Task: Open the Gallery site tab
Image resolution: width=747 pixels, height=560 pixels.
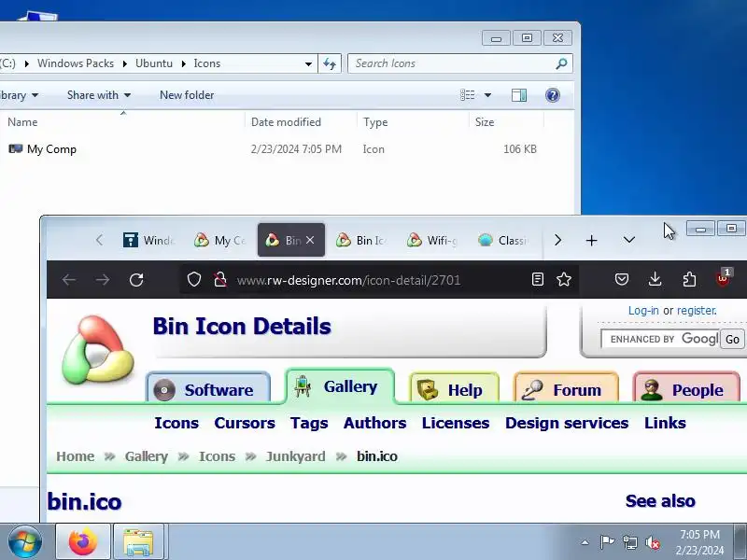Action: tap(340, 386)
